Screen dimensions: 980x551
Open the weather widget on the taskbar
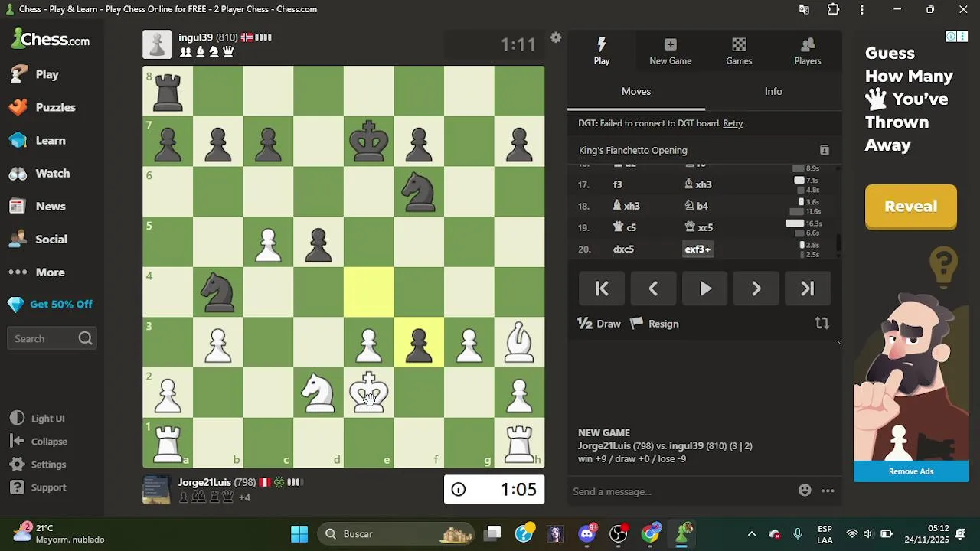pos(59,533)
